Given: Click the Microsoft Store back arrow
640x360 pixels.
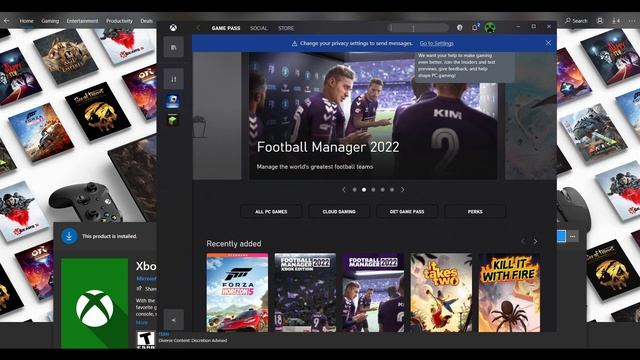Looking at the screenshot, I should click(x=7, y=20).
